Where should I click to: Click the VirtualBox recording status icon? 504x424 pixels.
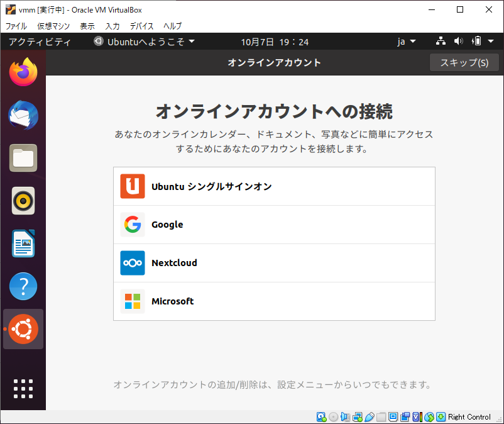pyautogui.click(x=405, y=417)
